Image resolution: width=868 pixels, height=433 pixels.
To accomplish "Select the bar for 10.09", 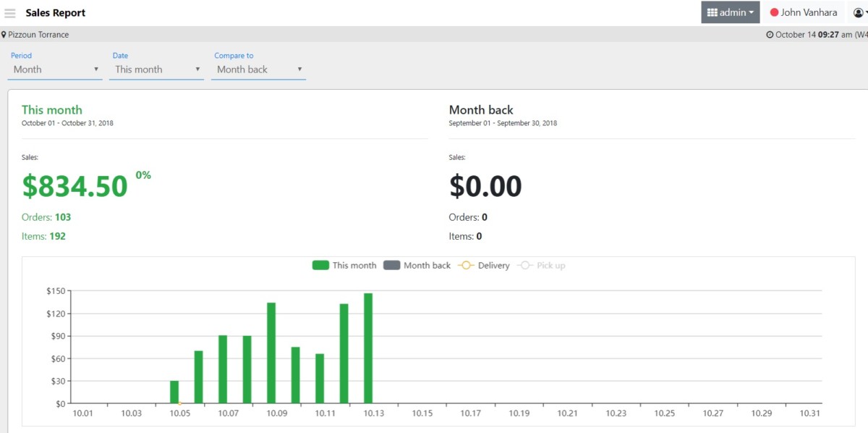I will pos(271,353).
